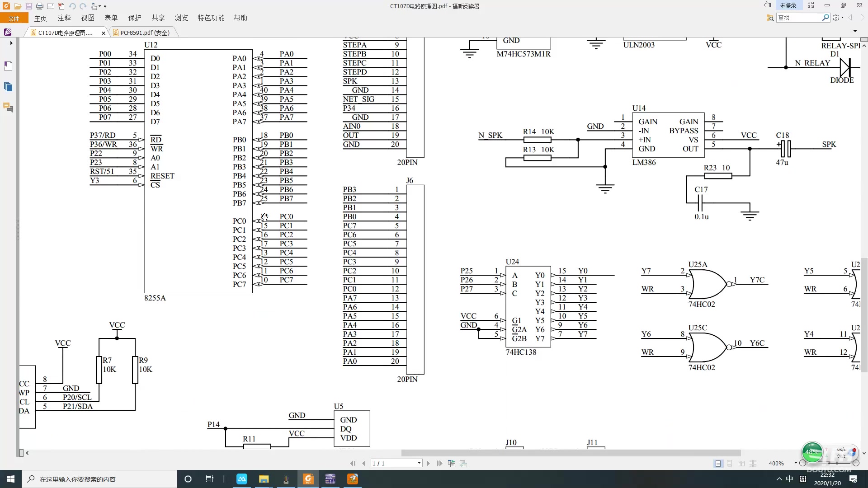Click the zoom out minus button

[x=803, y=463]
